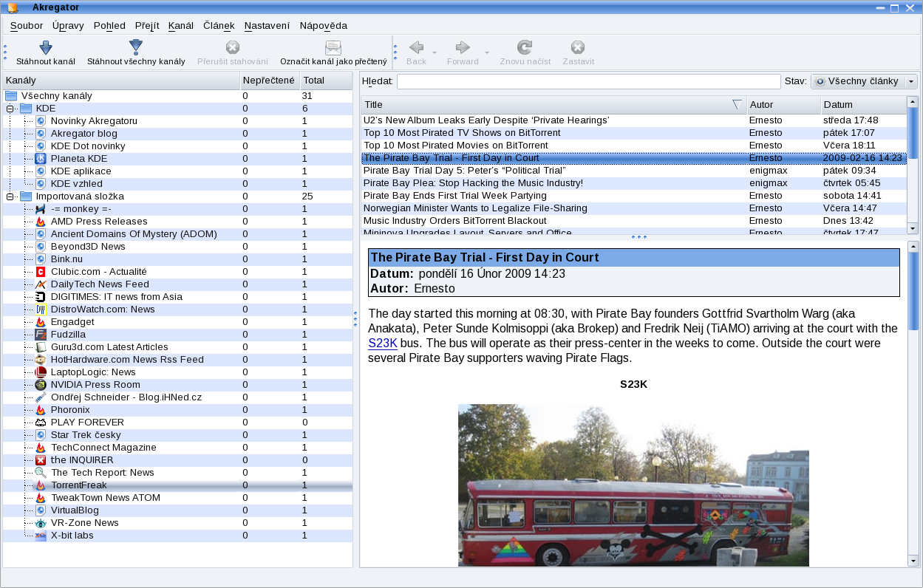Click the Fudzilla feed icon
The image size is (923, 588).
[x=41, y=335]
